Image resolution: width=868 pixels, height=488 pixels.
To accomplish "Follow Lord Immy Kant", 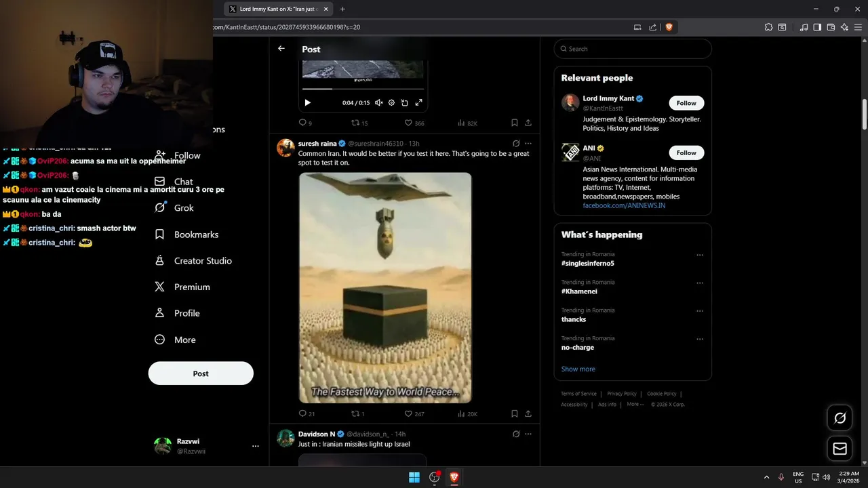I will pyautogui.click(x=686, y=103).
